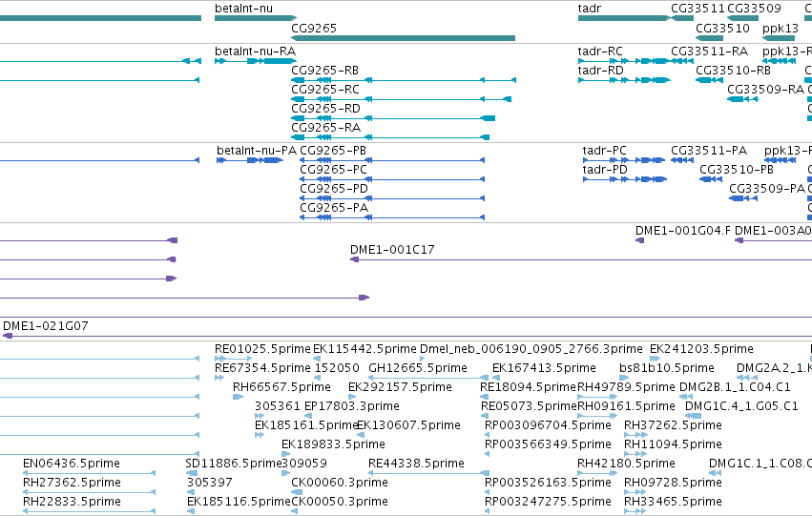
Task: Select transcript CG9265-RD
Action: (x=393, y=118)
